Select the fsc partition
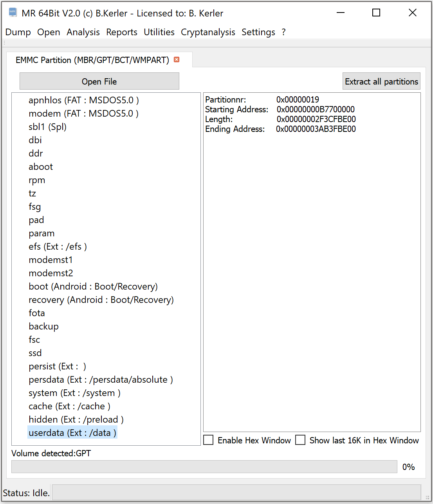This screenshot has height=504, width=433. 34,340
